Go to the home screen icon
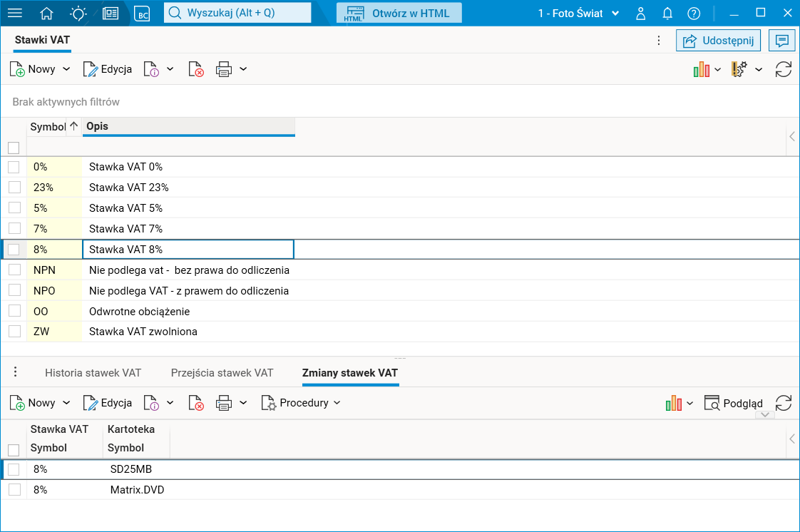 46,14
